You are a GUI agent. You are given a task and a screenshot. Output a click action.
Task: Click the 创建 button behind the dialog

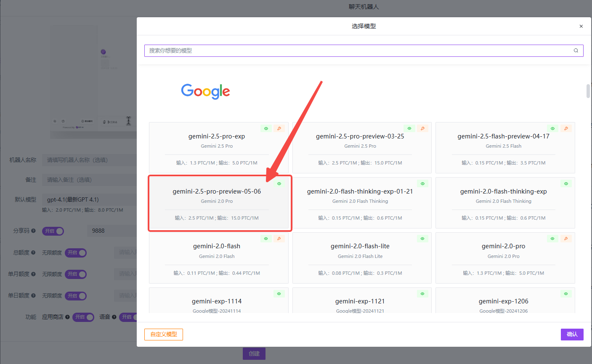click(x=254, y=353)
